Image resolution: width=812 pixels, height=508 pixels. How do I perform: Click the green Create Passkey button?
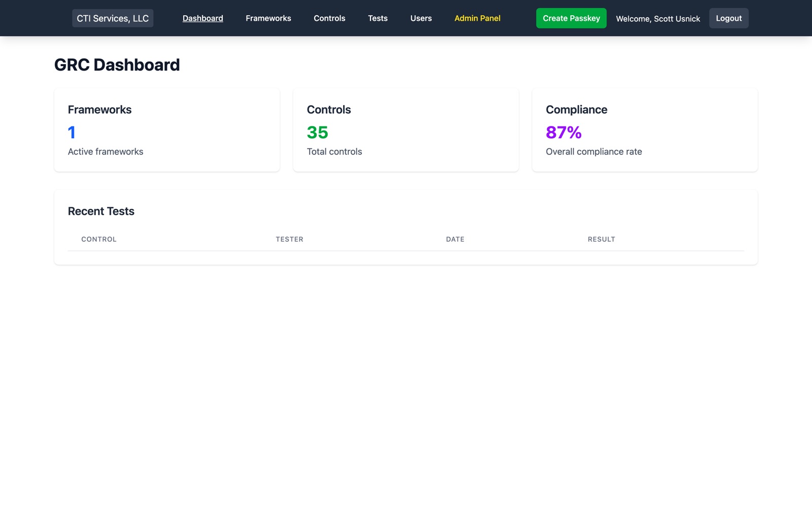click(571, 18)
